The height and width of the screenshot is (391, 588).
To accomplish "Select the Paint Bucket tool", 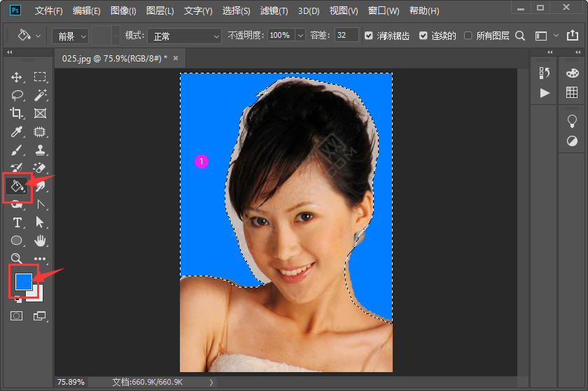I will pos(17,186).
